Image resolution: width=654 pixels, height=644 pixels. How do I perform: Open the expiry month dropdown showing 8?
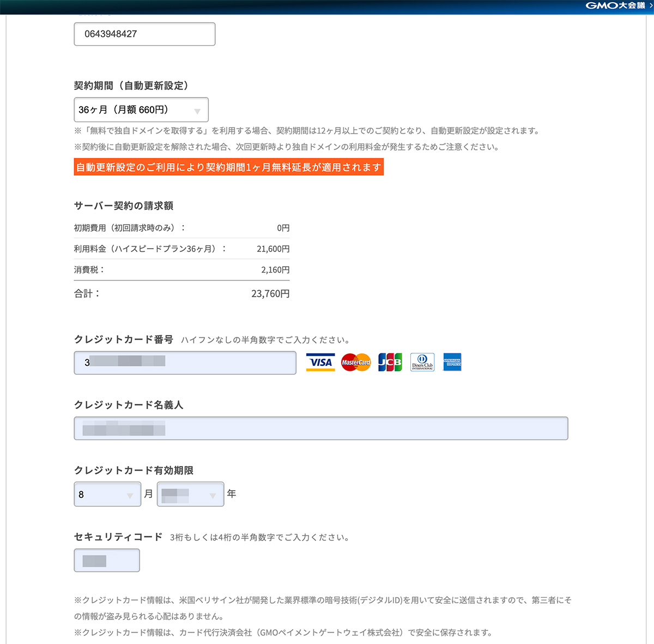107,494
